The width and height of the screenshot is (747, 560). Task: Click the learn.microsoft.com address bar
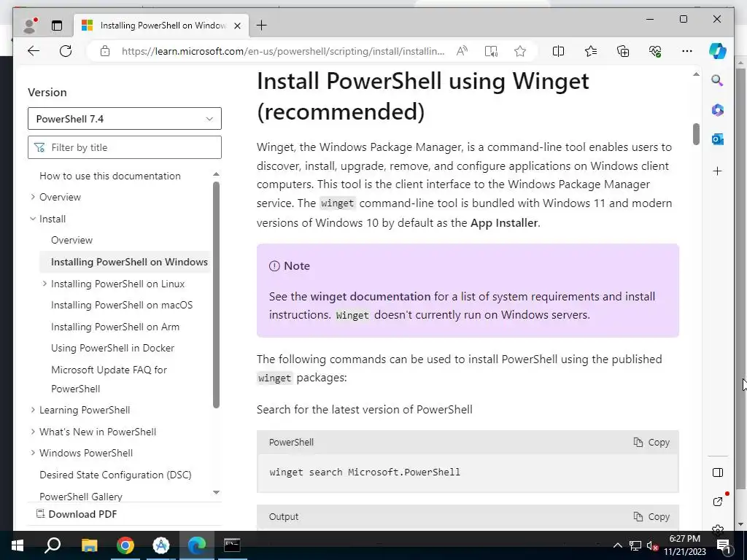[283, 51]
